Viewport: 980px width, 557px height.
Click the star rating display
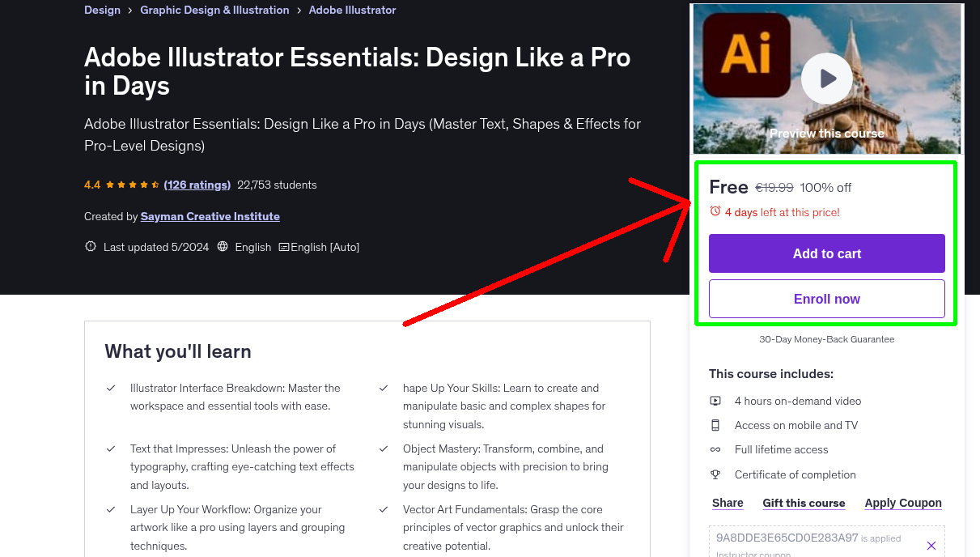tap(133, 185)
